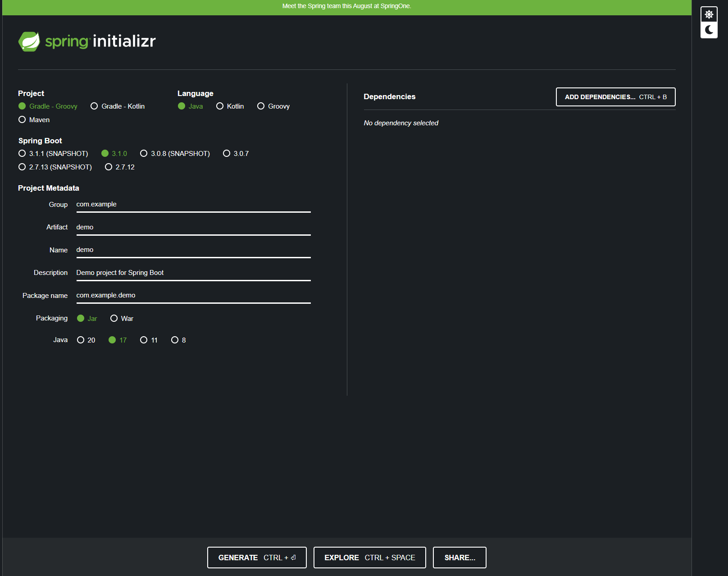Viewport: 728px width, 576px height.
Task: Edit the Group field com.example
Action: tap(194, 205)
